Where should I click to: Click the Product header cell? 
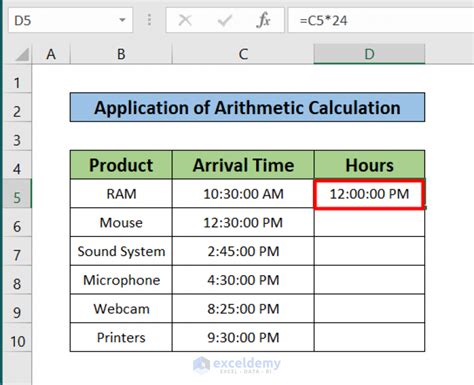(121, 165)
